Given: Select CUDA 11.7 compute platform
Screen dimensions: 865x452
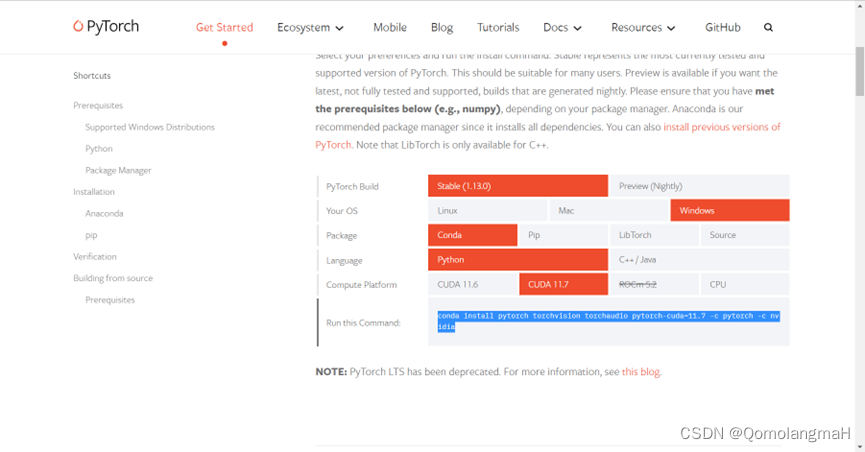Looking at the screenshot, I should [563, 284].
